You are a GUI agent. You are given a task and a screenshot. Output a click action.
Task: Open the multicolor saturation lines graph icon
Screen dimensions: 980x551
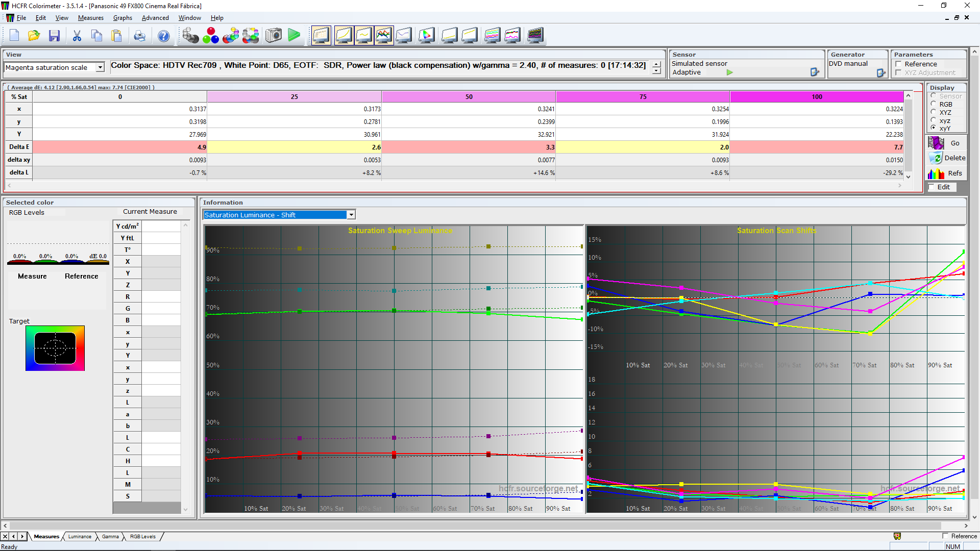492,35
